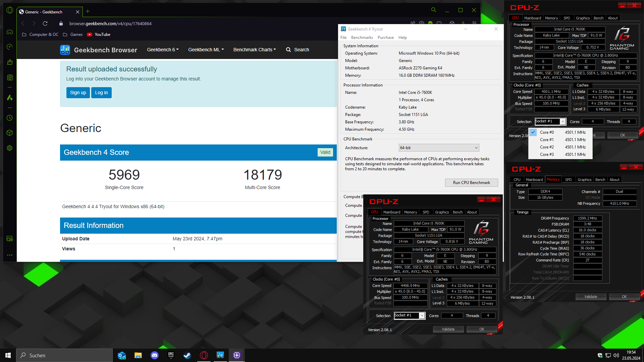Click the Sign up button
This screenshot has height=362, width=644.
78,93
